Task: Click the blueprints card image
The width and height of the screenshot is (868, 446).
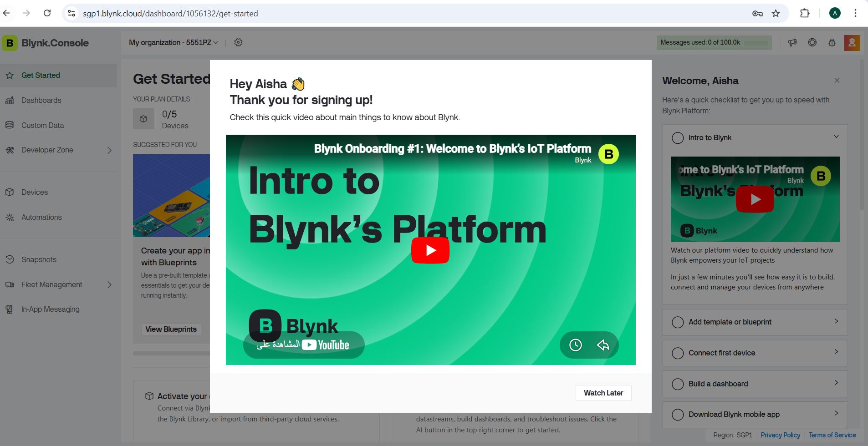Action: [x=171, y=196]
